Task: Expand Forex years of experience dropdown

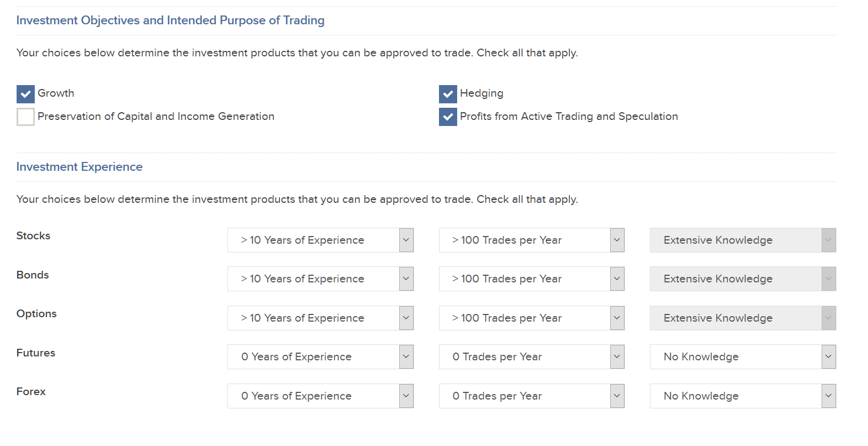Action: [320, 396]
